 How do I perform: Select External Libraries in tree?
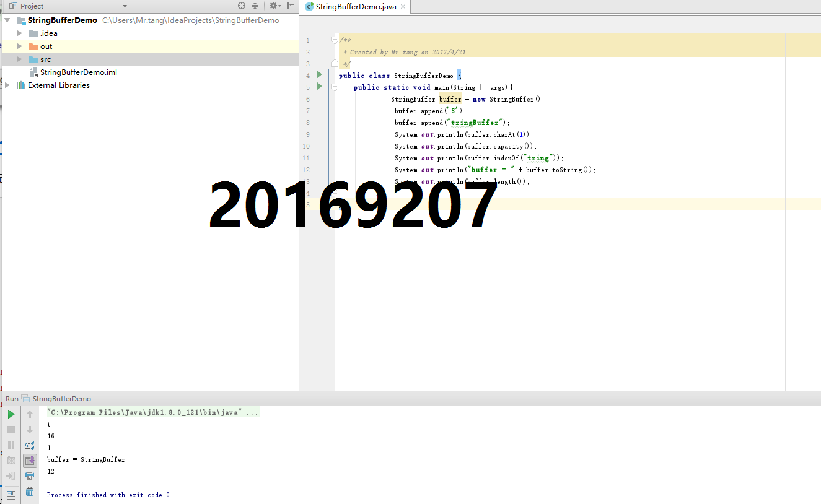tap(59, 85)
